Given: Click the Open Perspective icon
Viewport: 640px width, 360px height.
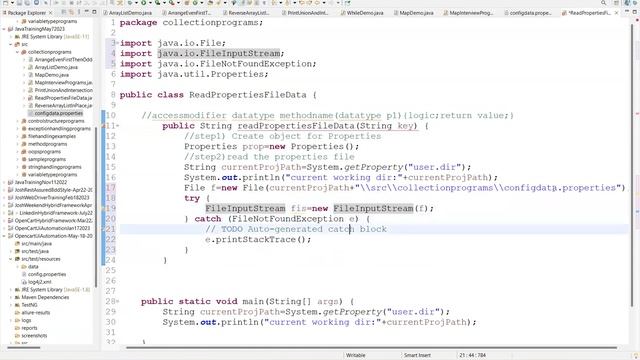Looking at the screenshot, I should [x=616, y=3].
